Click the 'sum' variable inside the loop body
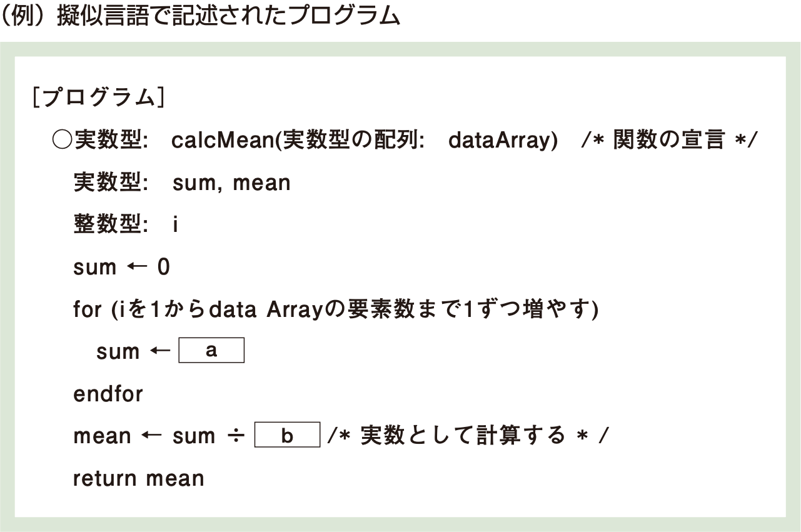 [118, 351]
